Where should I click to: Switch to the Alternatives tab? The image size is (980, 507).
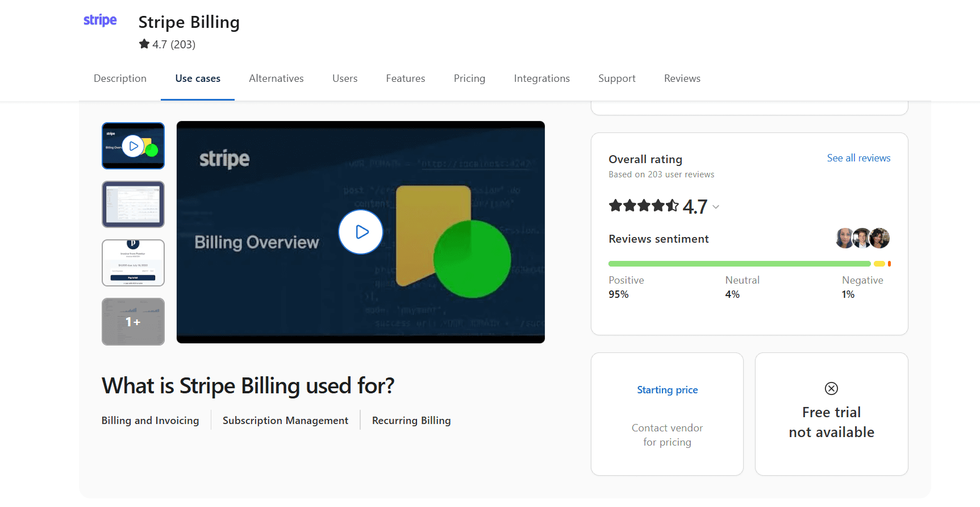coord(276,78)
